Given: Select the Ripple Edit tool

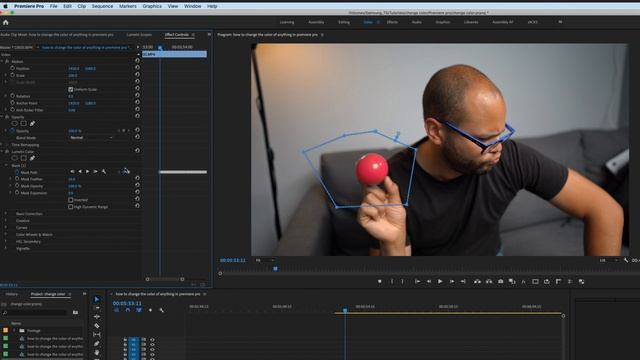Looking at the screenshot, I should pos(97,317).
